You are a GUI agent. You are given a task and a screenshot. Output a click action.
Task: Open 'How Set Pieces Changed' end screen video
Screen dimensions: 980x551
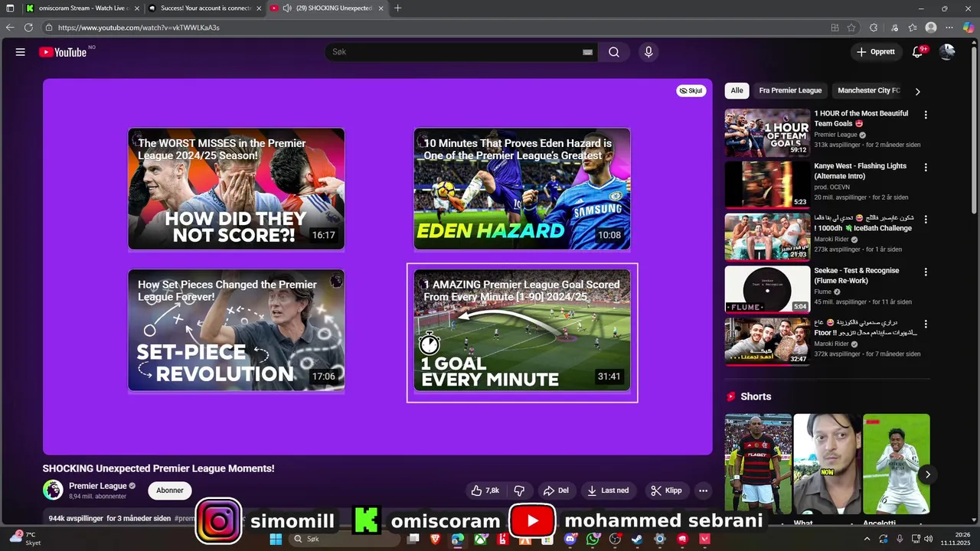236,330
